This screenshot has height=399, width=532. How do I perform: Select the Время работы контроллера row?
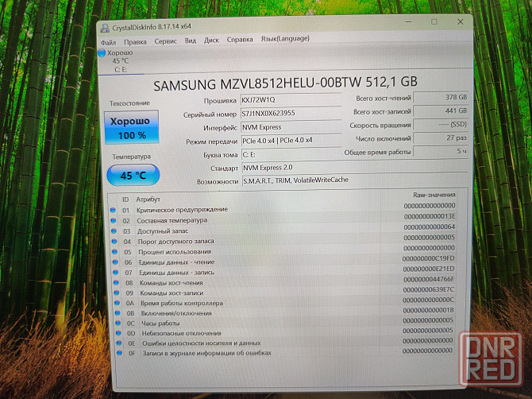[x=285, y=301]
